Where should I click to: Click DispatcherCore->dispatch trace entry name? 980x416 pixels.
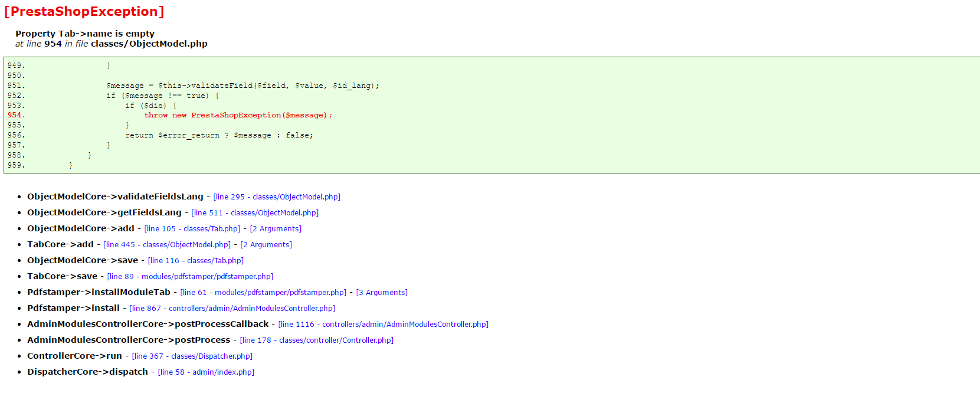(x=87, y=372)
